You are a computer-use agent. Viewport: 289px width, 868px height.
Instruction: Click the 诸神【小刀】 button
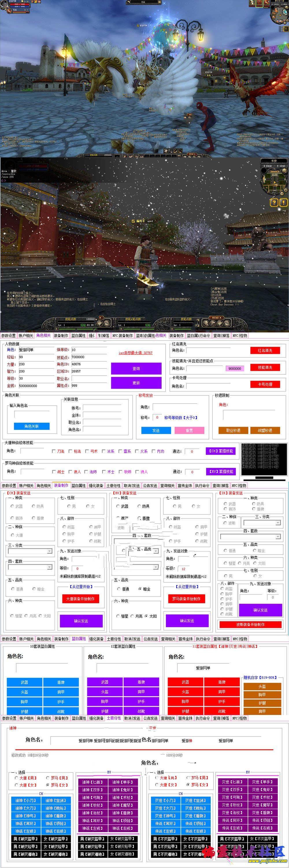coord(26,800)
